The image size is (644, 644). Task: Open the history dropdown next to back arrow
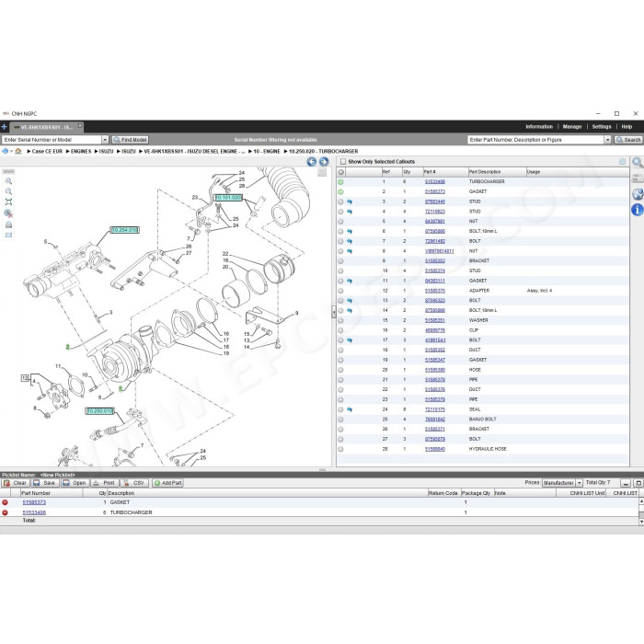tap(11, 151)
